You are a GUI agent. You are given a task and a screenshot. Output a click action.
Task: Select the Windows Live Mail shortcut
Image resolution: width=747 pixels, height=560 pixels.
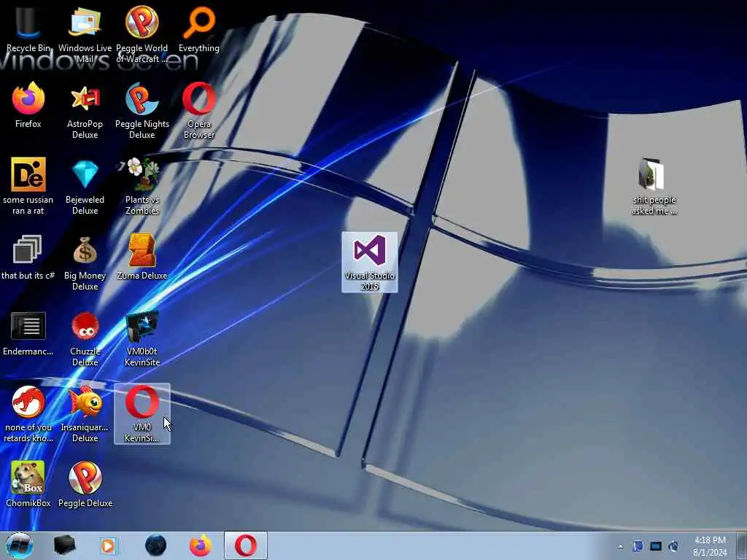85,34
